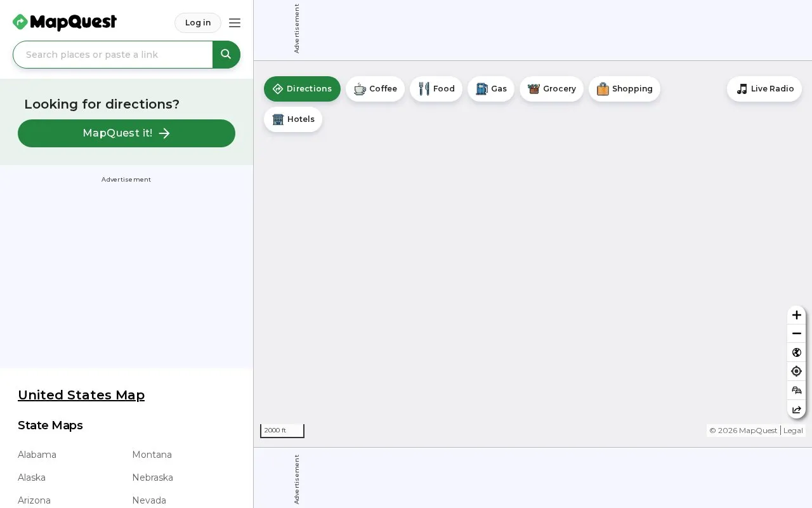This screenshot has height=508, width=812.
Task: Select the Shopping category chip
Action: 624,89
